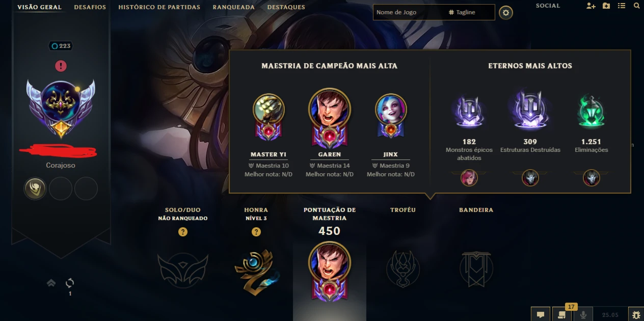This screenshot has width=644, height=321.
Task: Select the Ranqueada tab
Action: tap(233, 7)
